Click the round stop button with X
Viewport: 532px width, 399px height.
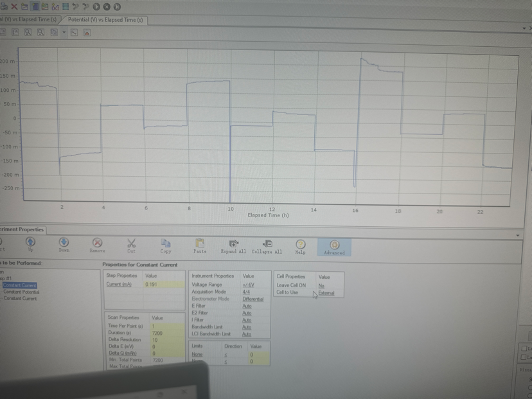coord(107,7)
